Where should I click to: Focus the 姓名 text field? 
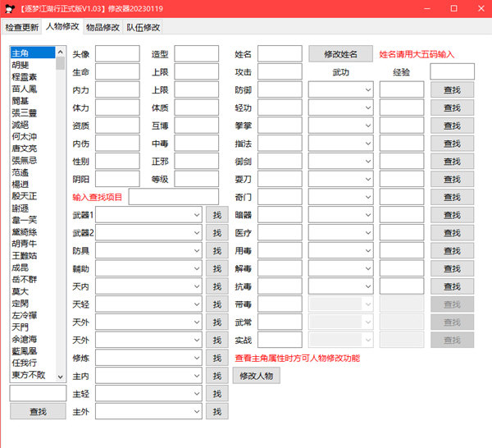[x=280, y=53]
